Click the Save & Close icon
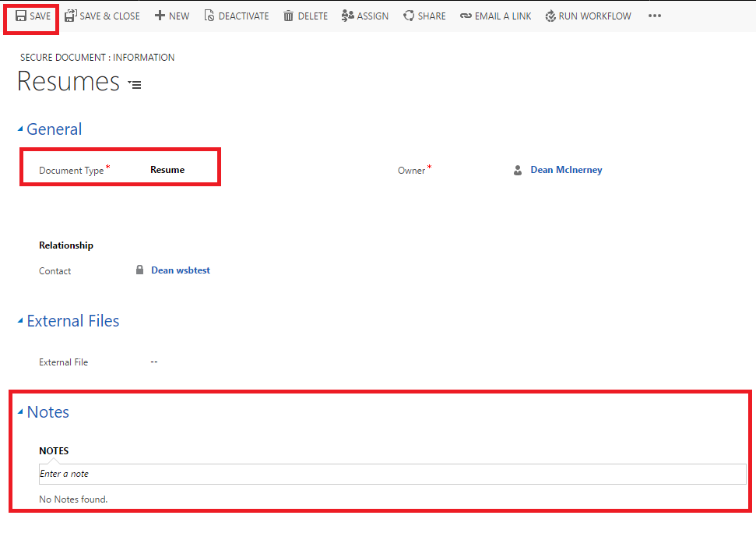Image resolution: width=756 pixels, height=540 pixels. pyautogui.click(x=71, y=16)
